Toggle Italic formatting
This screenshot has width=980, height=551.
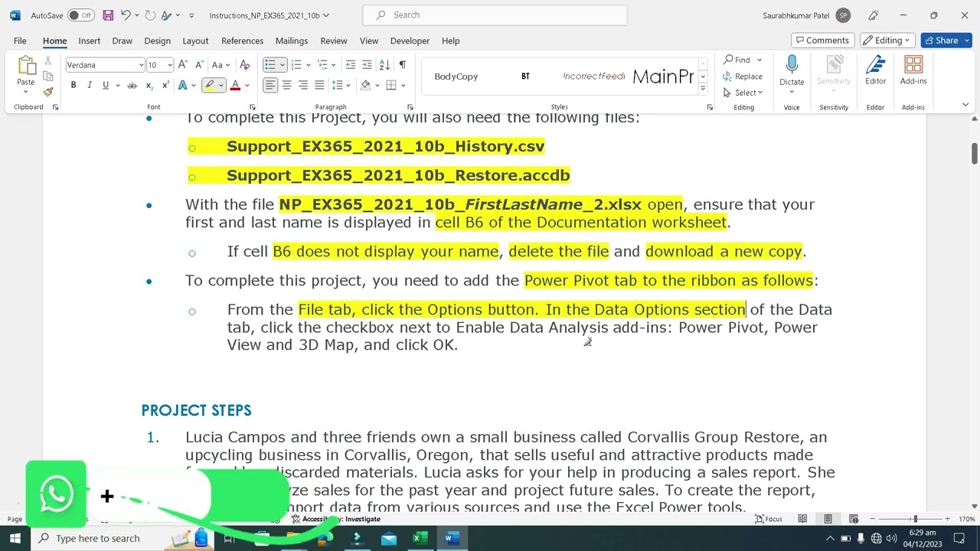(x=90, y=85)
